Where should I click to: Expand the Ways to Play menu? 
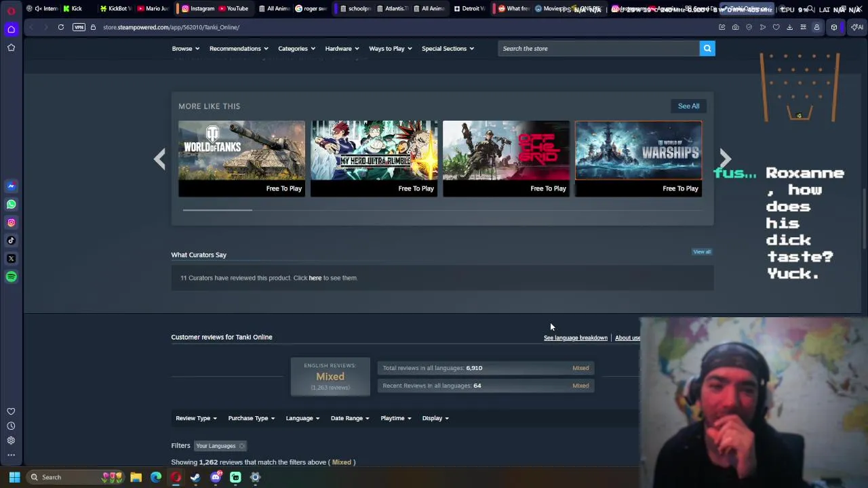(390, 48)
